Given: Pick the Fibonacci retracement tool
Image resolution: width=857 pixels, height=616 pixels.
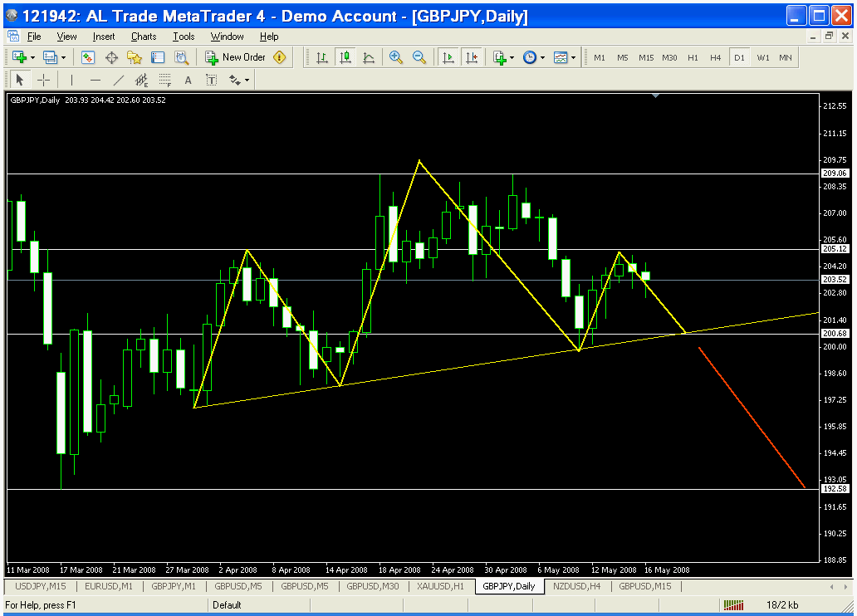Looking at the screenshot, I should (164, 80).
